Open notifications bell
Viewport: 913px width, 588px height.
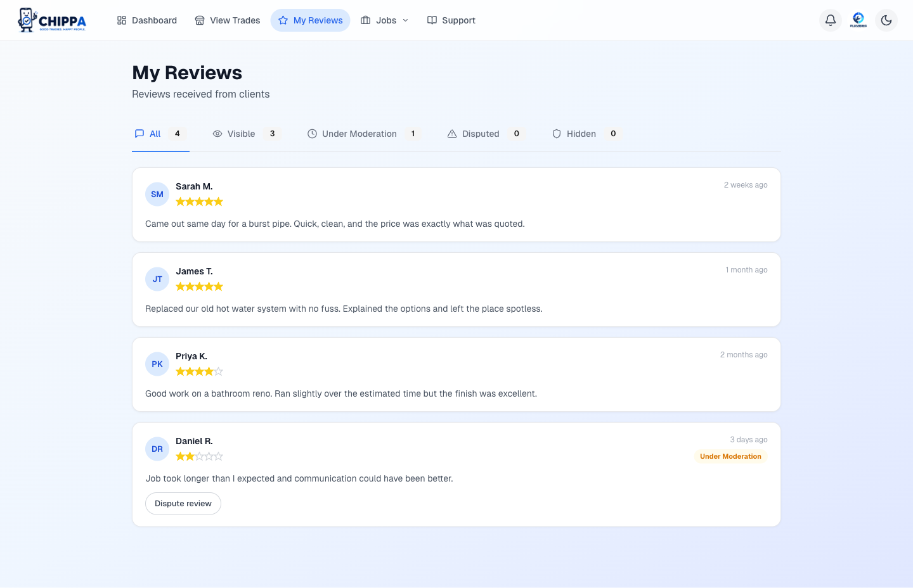(x=831, y=20)
